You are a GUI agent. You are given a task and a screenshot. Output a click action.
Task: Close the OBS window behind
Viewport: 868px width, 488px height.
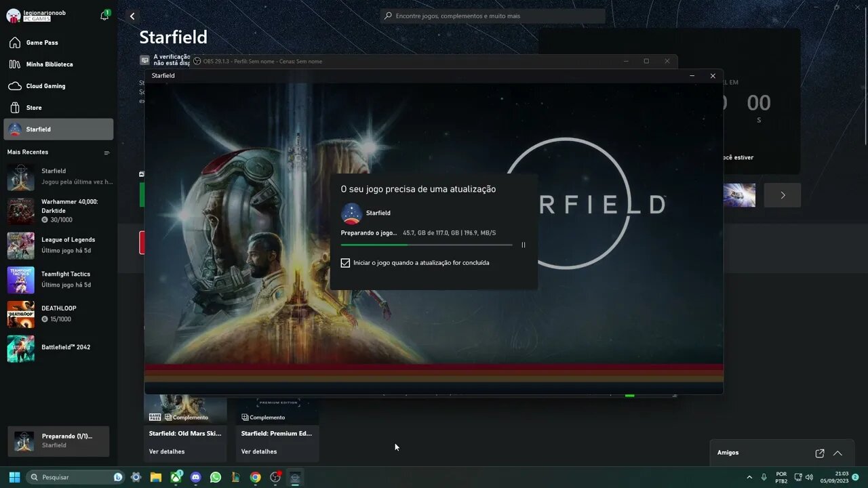tap(667, 61)
